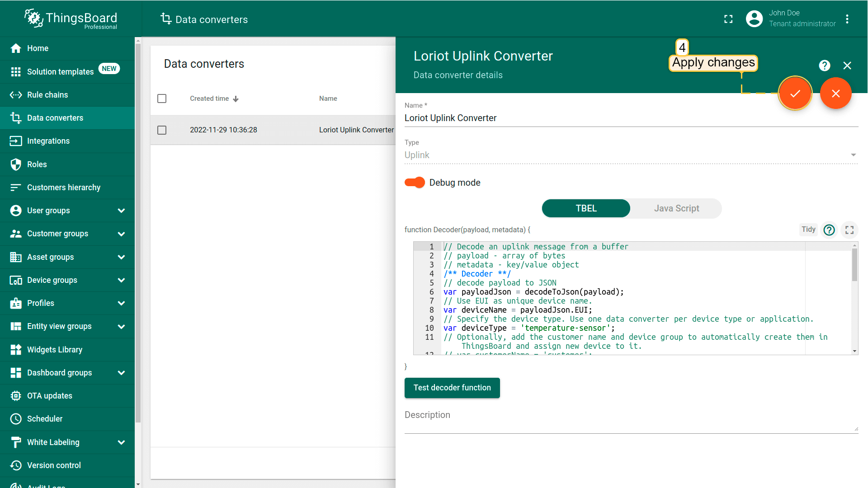Apply changes with orange checkmark button
This screenshot has width=868, height=488.
click(795, 94)
